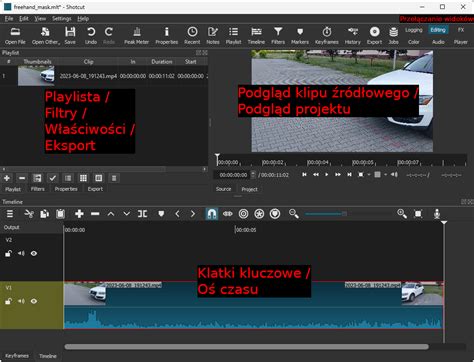Switch to the Logging layout
474x362 pixels.
click(414, 30)
